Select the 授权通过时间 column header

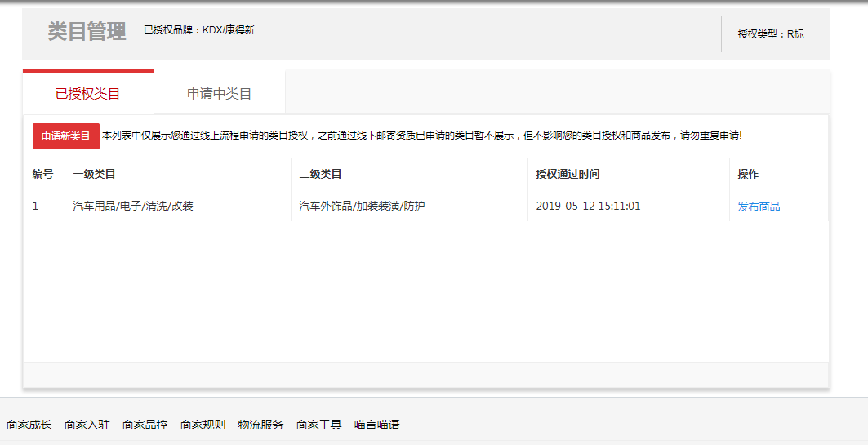[x=628, y=174]
